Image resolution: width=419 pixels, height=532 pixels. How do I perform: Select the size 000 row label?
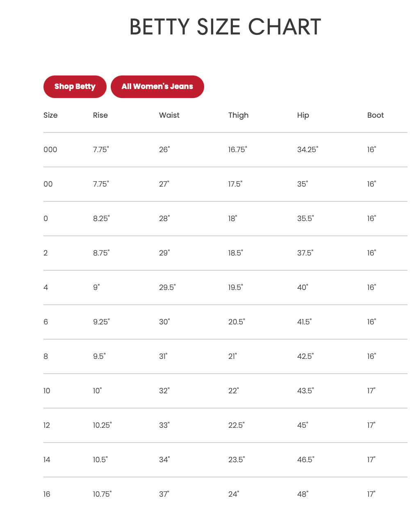50,150
